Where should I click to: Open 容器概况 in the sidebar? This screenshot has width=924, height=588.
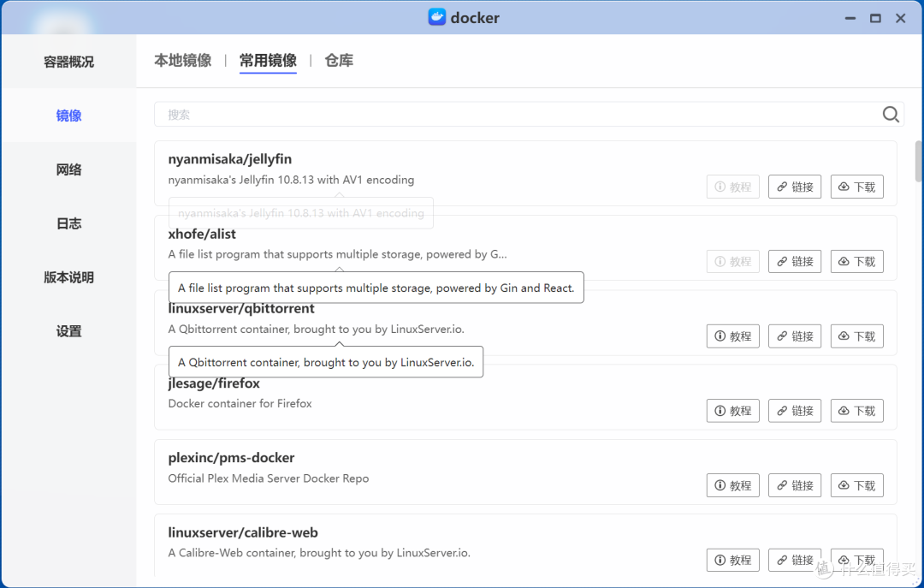(x=69, y=62)
